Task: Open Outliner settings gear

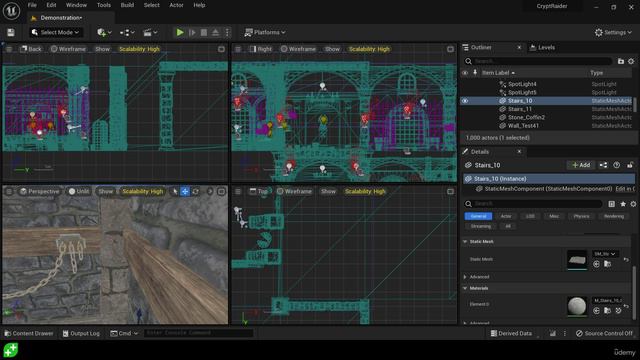Action: pyautogui.click(x=631, y=61)
